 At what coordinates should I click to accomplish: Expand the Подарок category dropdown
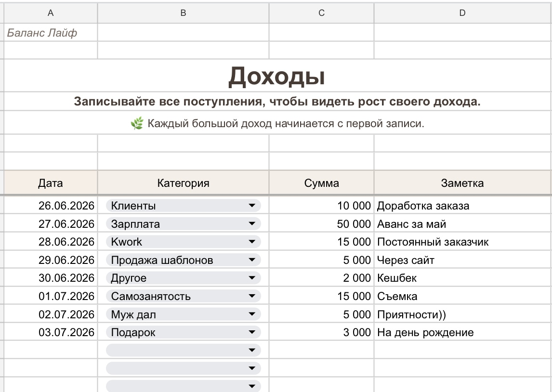pos(252,332)
